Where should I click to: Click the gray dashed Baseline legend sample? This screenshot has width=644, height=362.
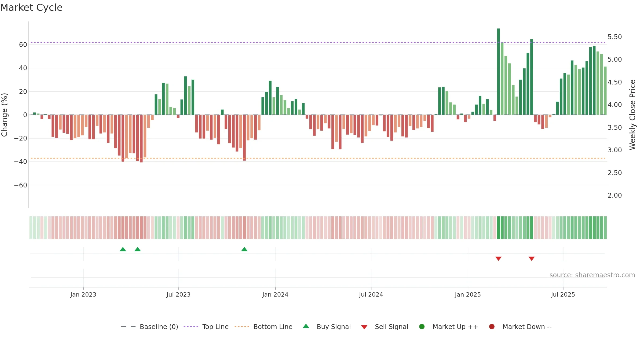pos(128,327)
